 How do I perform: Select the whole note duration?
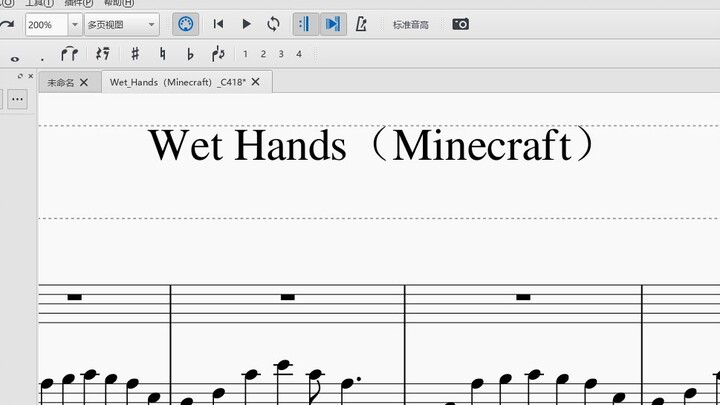15,59
